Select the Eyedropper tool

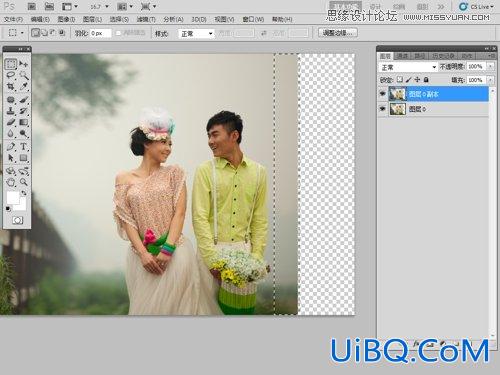23,87
